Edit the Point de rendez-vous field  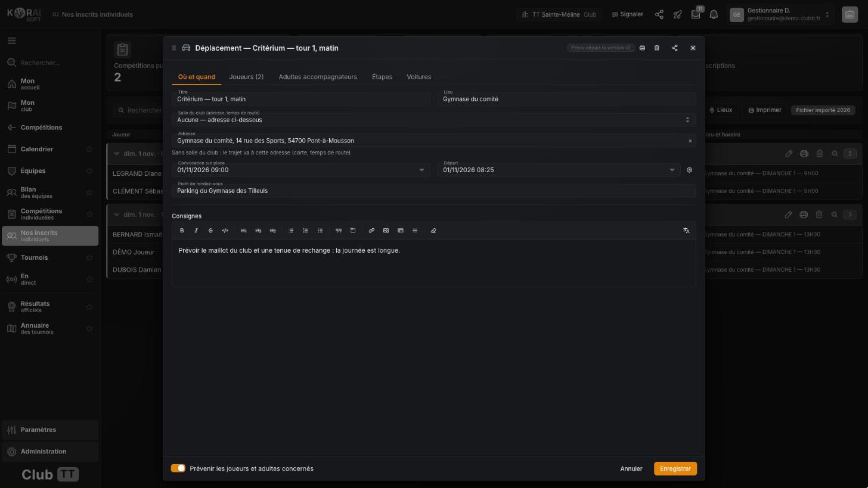433,191
